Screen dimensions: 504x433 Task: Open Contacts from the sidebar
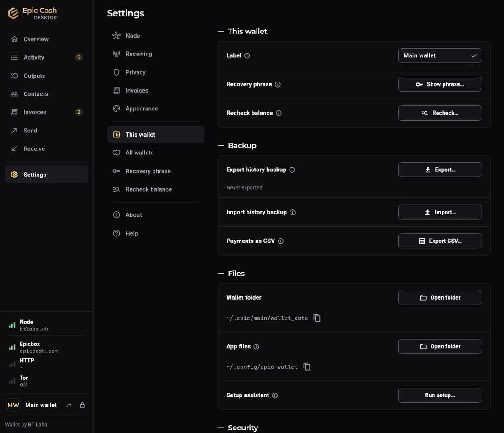[x=47, y=94]
